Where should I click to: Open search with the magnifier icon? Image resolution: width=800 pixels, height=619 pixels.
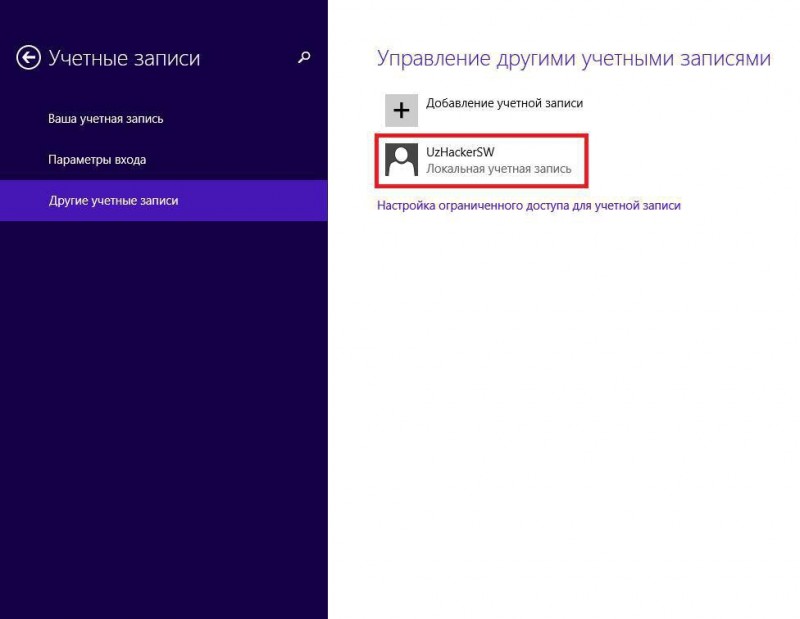304,57
